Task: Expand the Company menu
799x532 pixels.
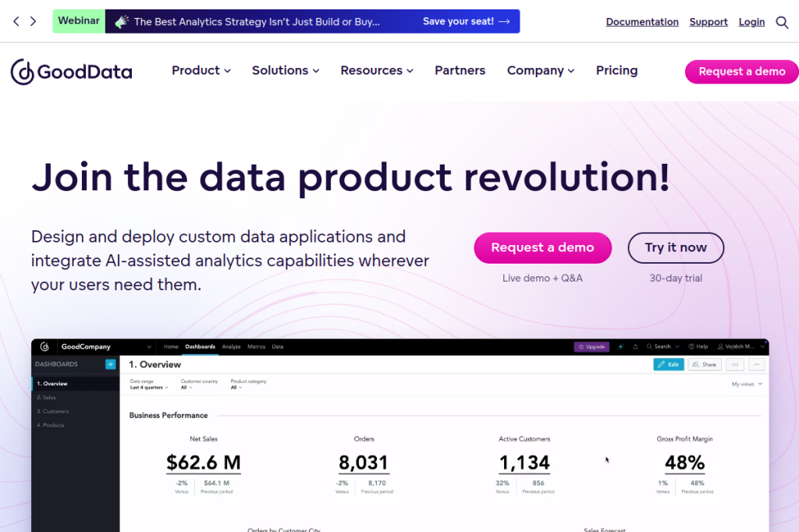Action: coord(541,70)
